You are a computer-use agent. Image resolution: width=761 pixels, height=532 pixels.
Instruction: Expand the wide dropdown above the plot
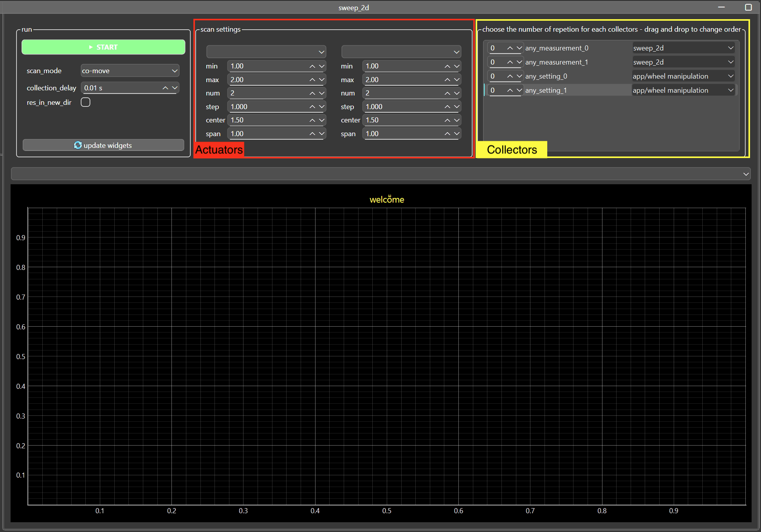(x=380, y=174)
